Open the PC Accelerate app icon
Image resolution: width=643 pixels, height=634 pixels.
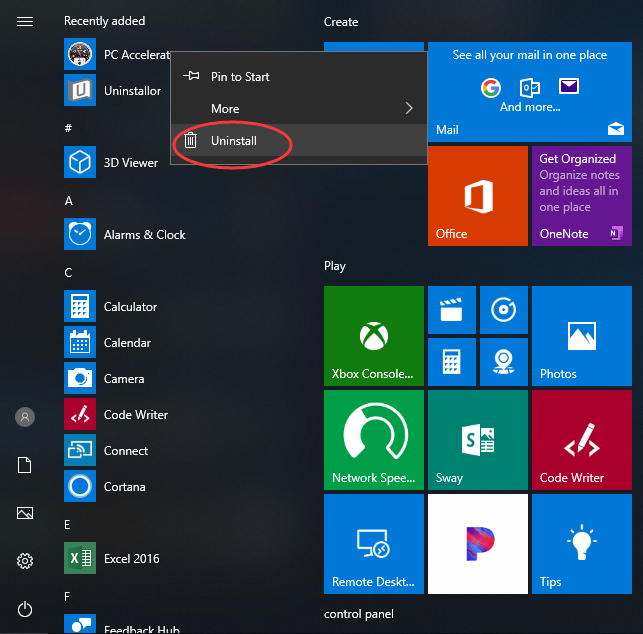point(80,54)
